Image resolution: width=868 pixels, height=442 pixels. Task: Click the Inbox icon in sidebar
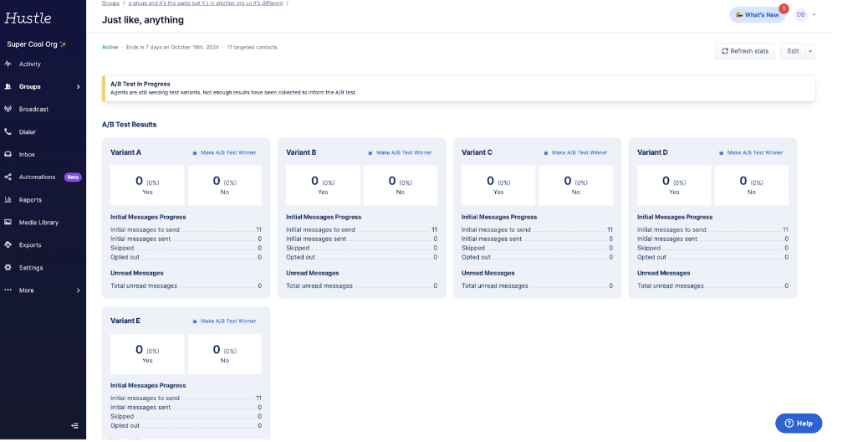click(x=8, y=154)
